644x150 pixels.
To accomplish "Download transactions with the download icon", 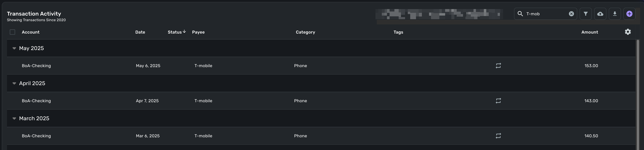I will (615, 14).
